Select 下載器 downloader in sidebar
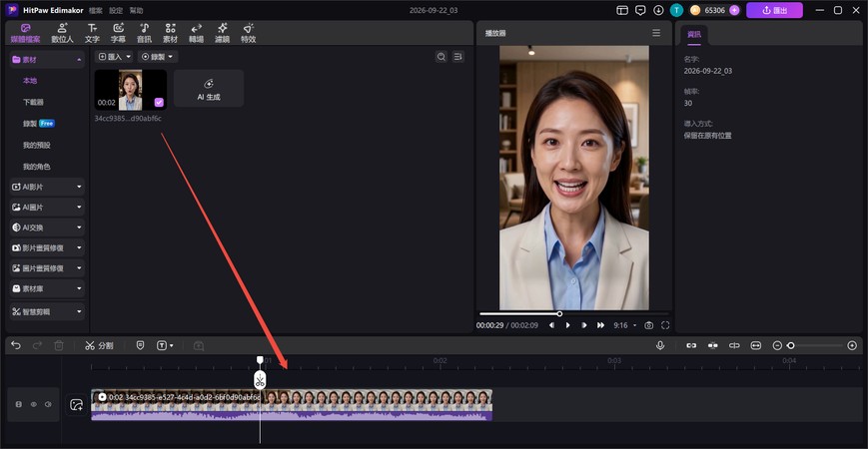The height and width of the screenshot is (449, 868). click(33, 103)
